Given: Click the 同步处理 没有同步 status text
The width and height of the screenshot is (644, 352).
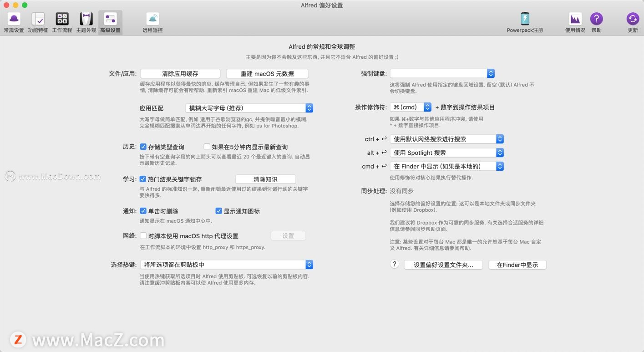Looking at the screenshot, I should tap(402, 191).
